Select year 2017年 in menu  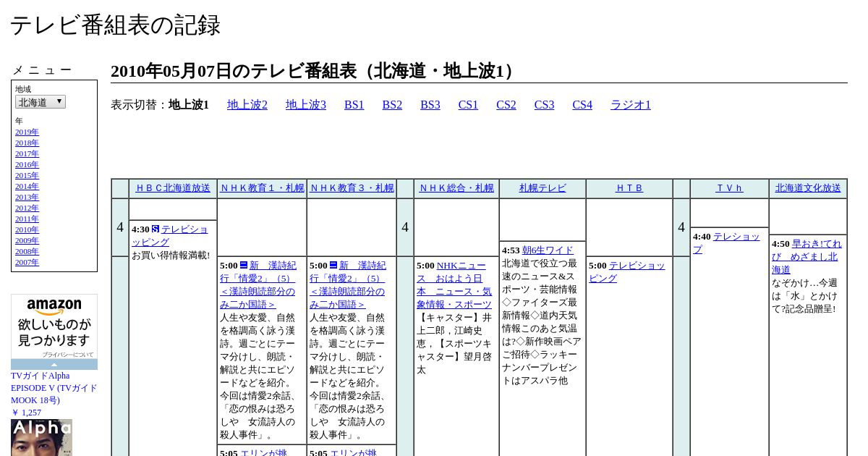pyautogui.click(x=27, y=154)
